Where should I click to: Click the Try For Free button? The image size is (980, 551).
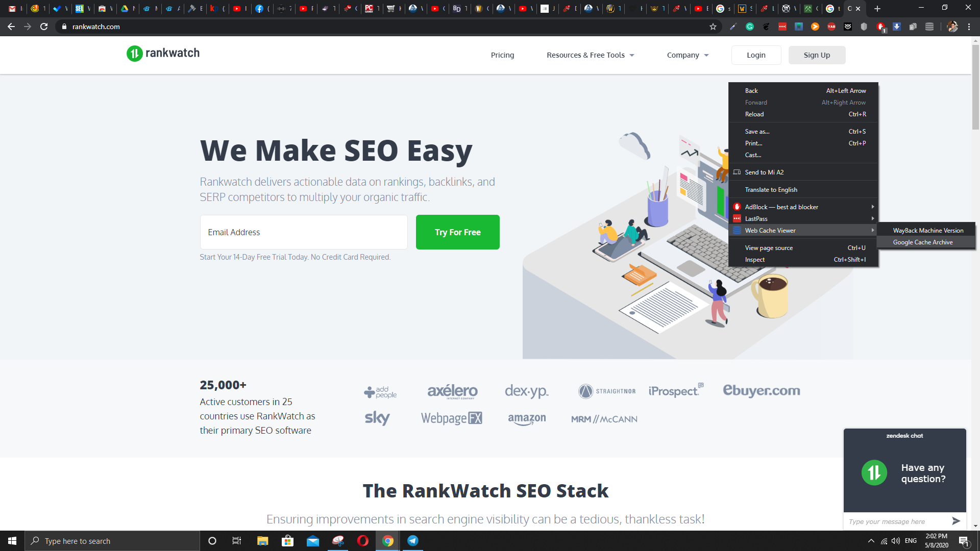[458, 232]
